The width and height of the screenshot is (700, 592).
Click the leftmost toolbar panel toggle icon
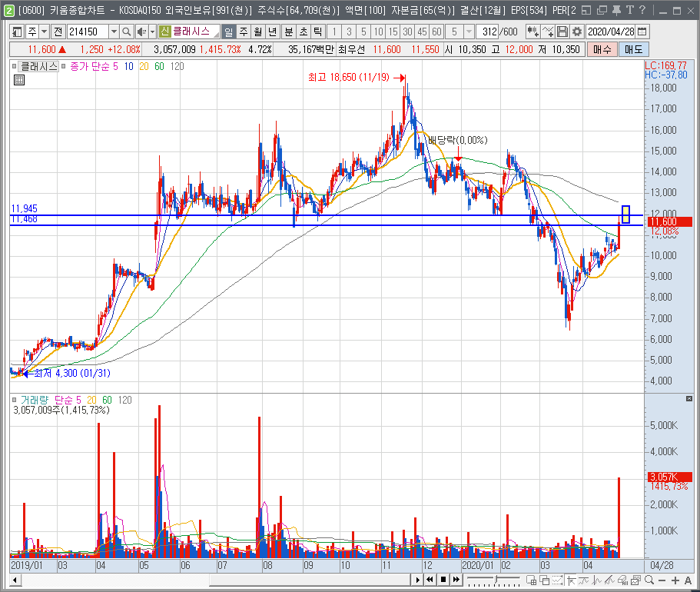[16, 32]
